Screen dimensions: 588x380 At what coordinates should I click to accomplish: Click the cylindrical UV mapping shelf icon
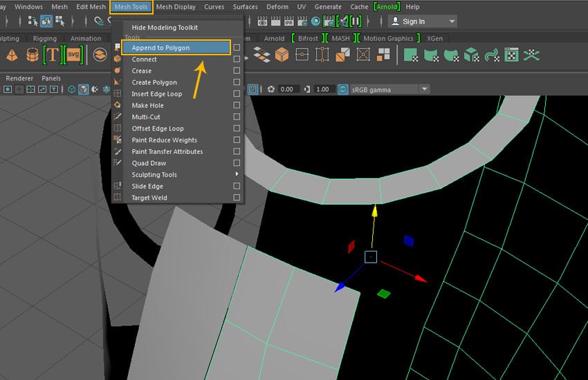click(x=431, y=55)
